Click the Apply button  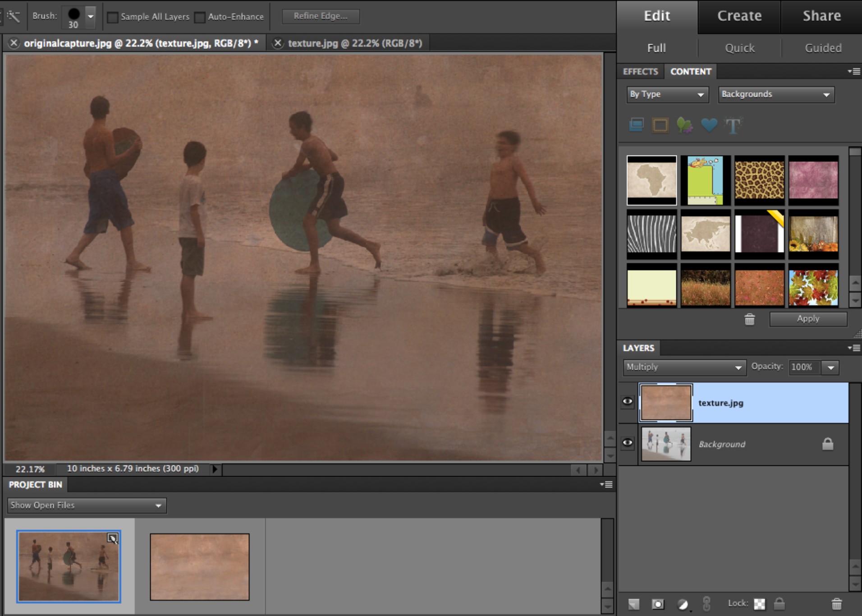pos(808,319)
